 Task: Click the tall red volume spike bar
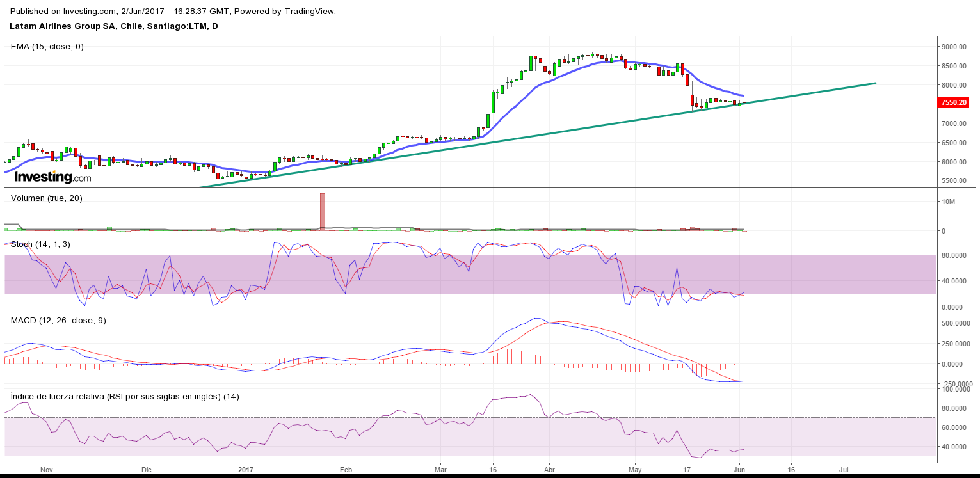click(x=323, y=211)
